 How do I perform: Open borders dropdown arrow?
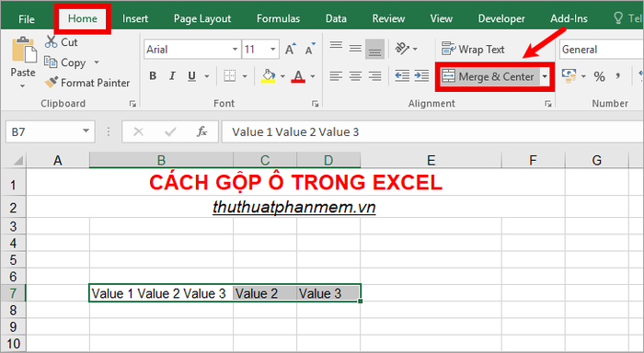pos(245,76)
